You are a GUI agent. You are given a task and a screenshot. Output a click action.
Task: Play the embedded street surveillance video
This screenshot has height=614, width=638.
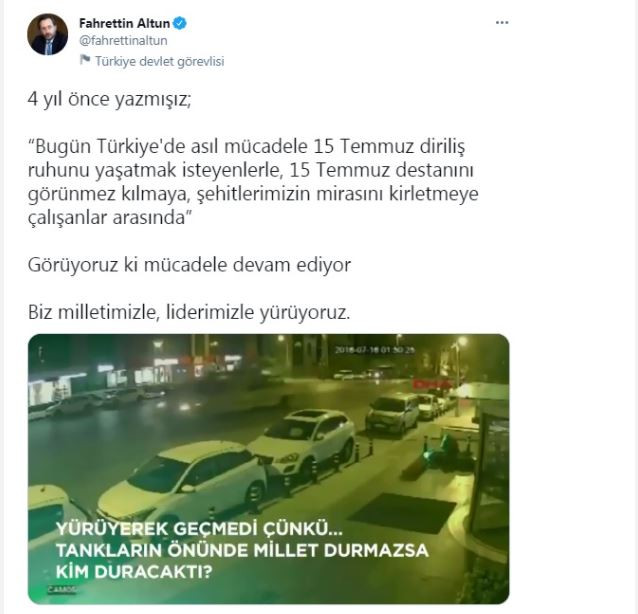pyautogui.click(x=269, y=469)
